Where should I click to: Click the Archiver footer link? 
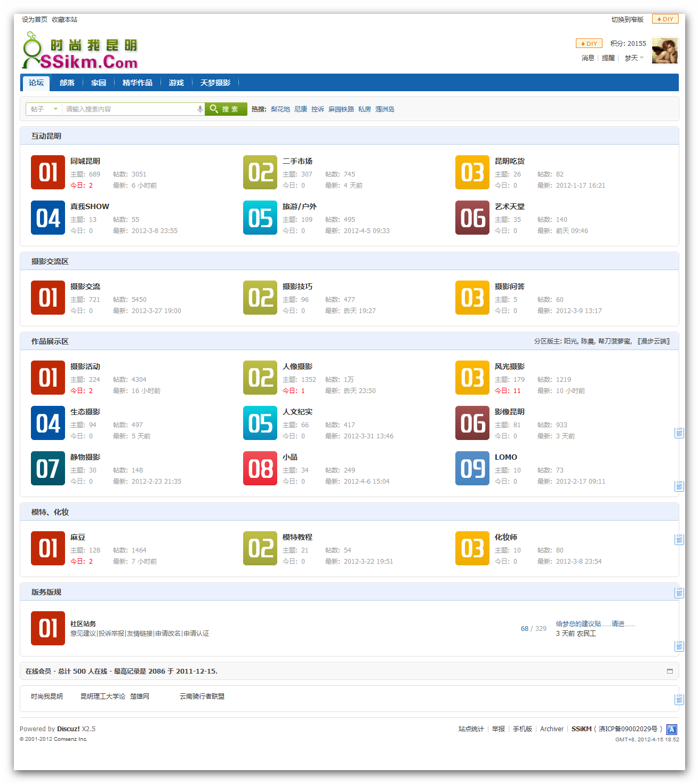(552, 729)
